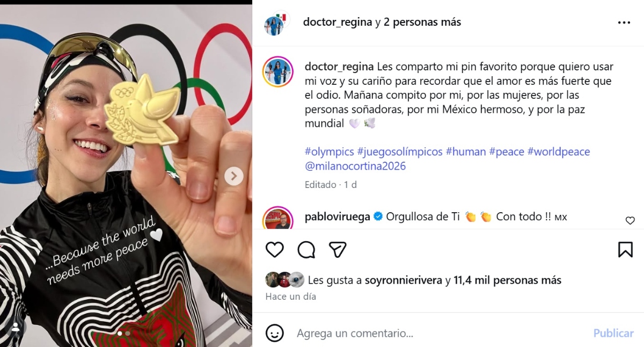Go to next photo with arrow
644x347 pixels.
[x=233, y=176]
